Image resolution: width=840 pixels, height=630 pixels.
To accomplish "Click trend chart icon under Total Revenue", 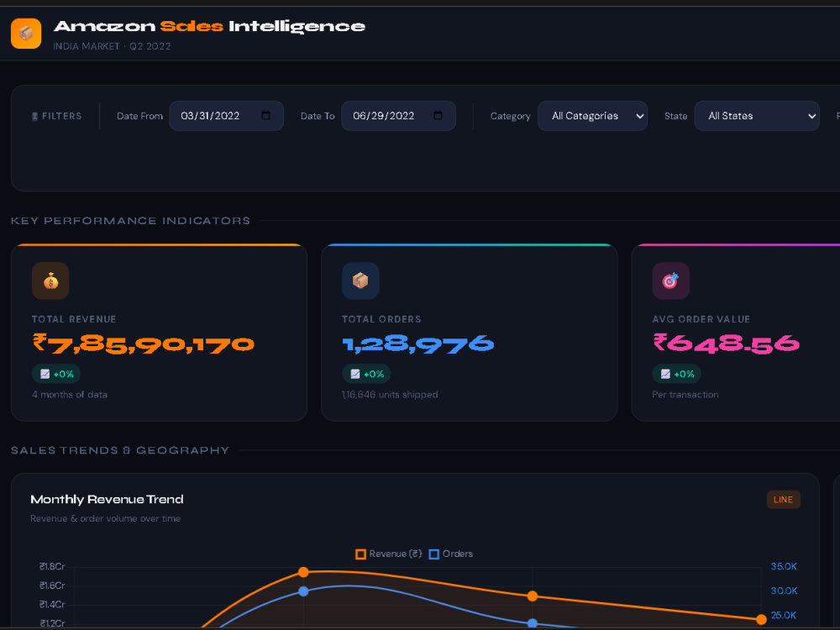I will [45, 374].
